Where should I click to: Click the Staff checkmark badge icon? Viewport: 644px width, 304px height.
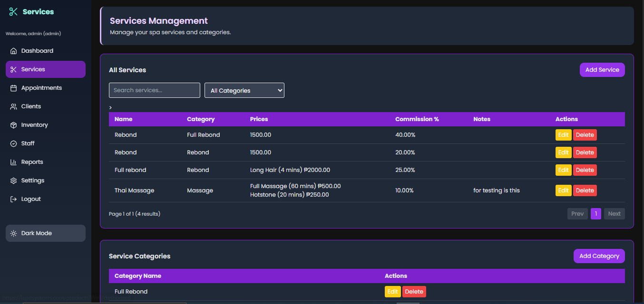(13, 143)
